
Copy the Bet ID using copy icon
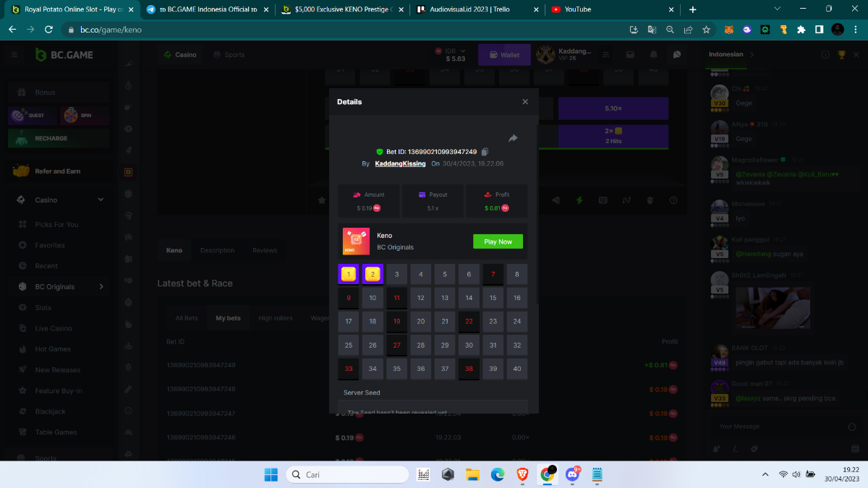point(485,152)
